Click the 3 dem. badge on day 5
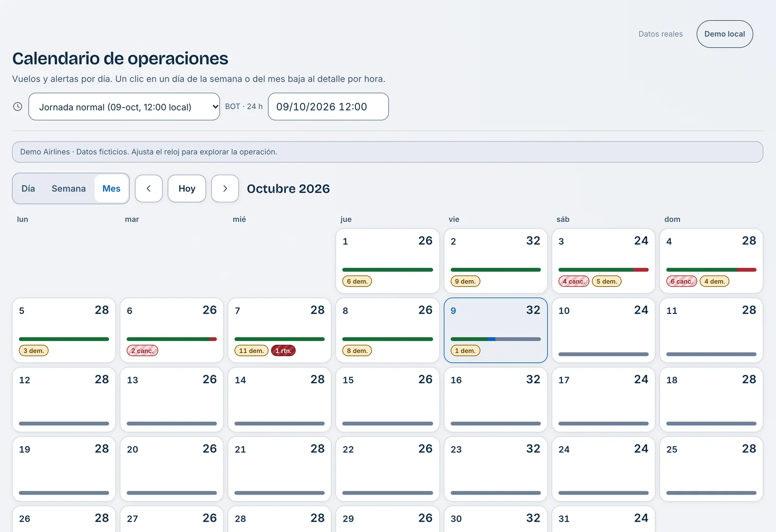776x532 pixels. (x=33, y=351)
